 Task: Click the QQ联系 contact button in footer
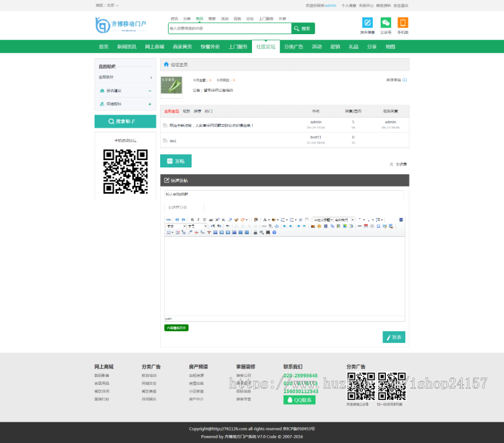point(299,399)
